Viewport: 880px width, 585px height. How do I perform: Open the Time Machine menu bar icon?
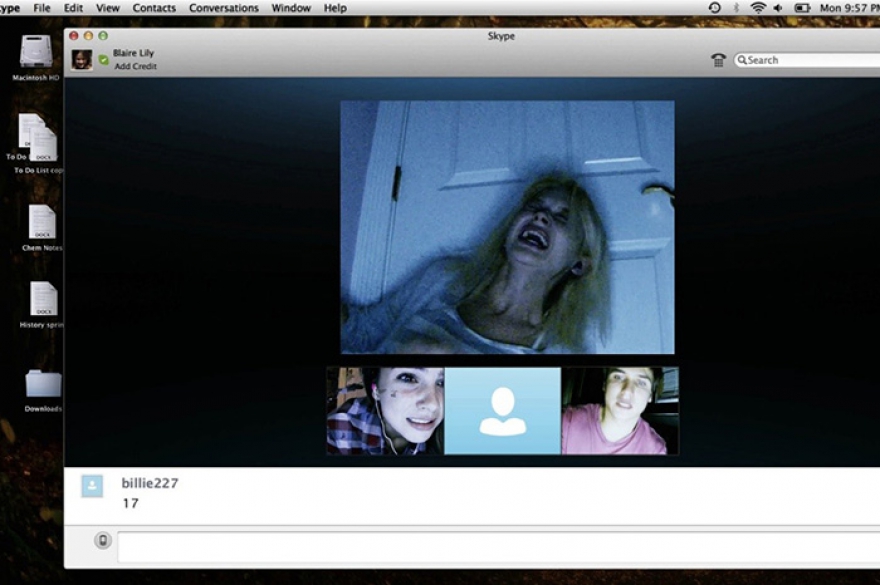[714, 8]
